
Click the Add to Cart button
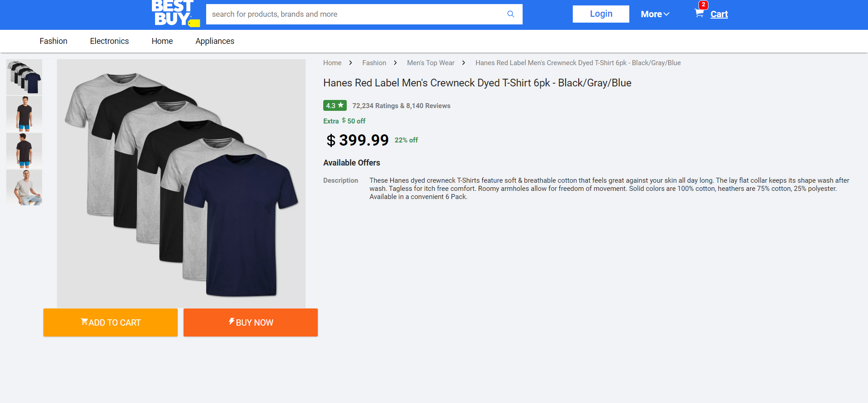click(110, 322)
